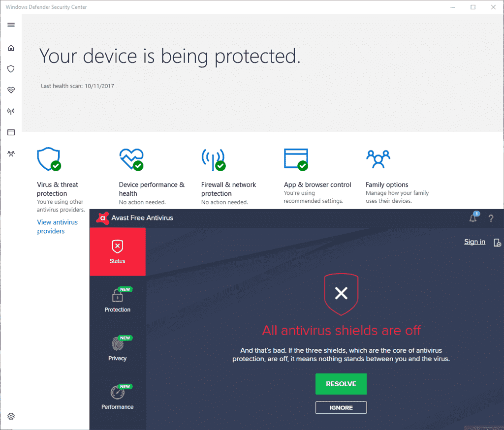Viewport: 504px width, 430px height.
Task: Close the Windows Defender Security Center window
Action: pos(493,7)
